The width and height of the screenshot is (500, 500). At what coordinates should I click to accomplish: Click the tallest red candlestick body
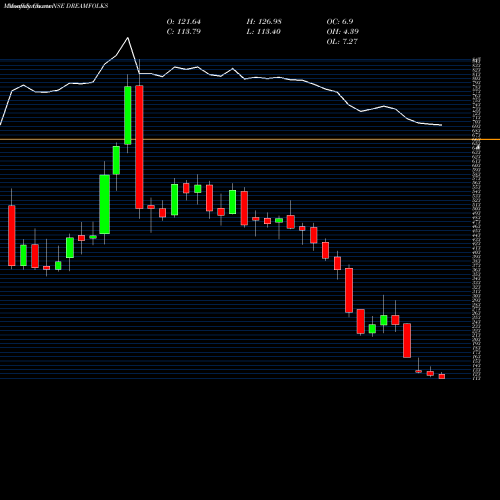(x=139, y=147)
